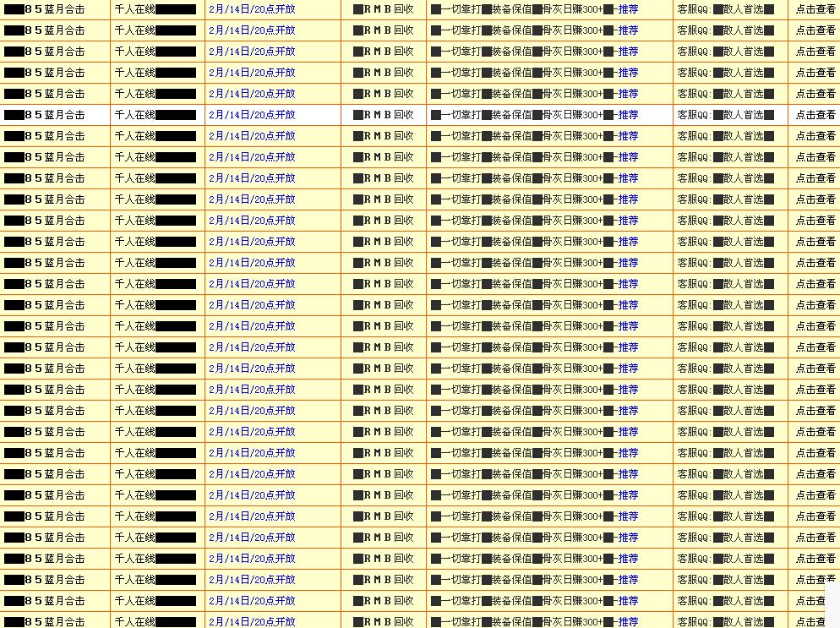Click '点击查看' in the second row

pyautogui.click(x=815, y=30)
